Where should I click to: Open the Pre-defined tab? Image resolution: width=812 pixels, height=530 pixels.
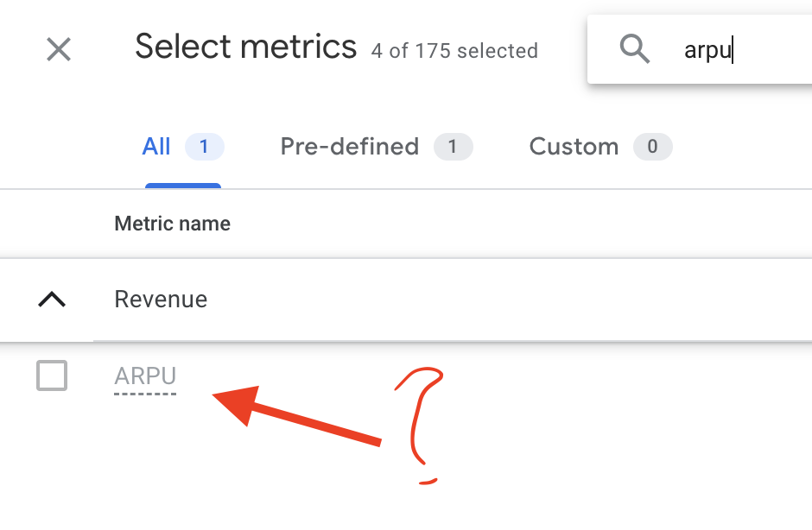350,147
